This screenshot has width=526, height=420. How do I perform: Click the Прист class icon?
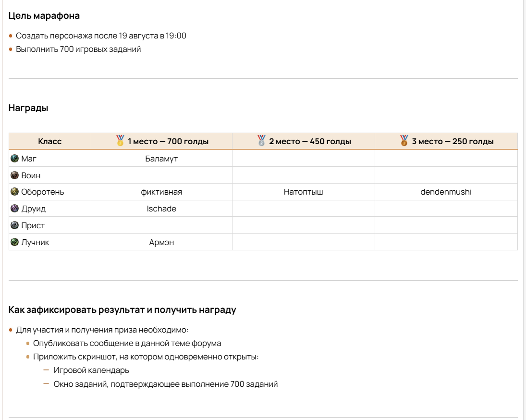coord(14,225)
